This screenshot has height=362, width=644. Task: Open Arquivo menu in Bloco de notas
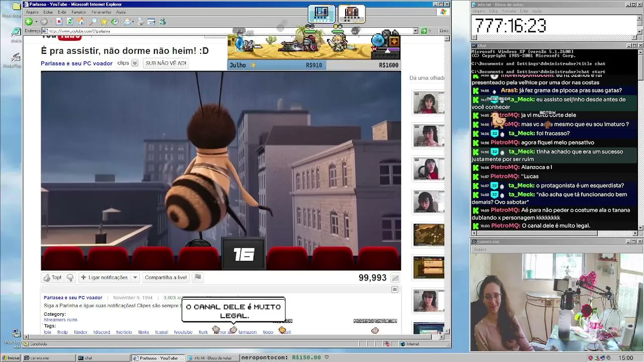click(x=478, y=11)
